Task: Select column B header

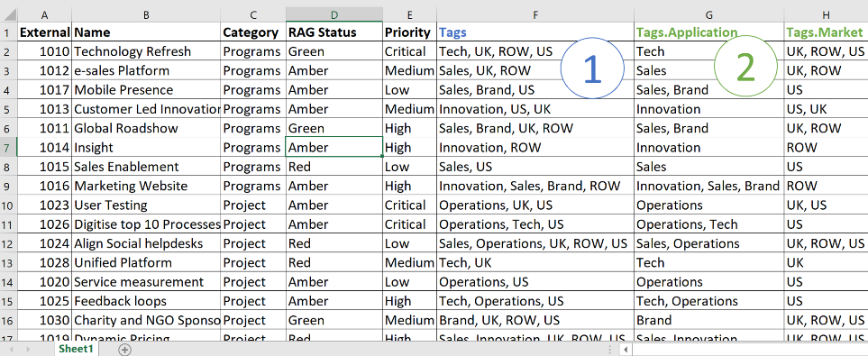Action: point(146,15)
